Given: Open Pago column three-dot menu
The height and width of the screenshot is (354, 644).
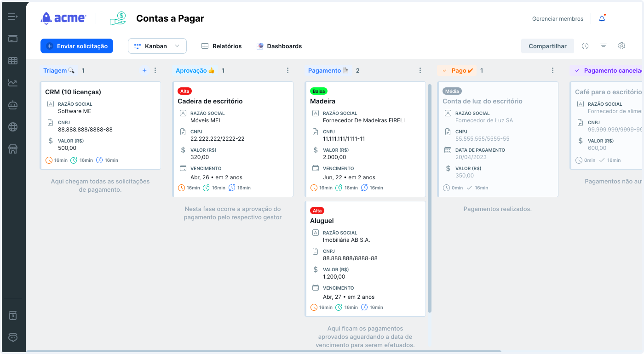Looking at the screenshot, I should tap(552, 70).
